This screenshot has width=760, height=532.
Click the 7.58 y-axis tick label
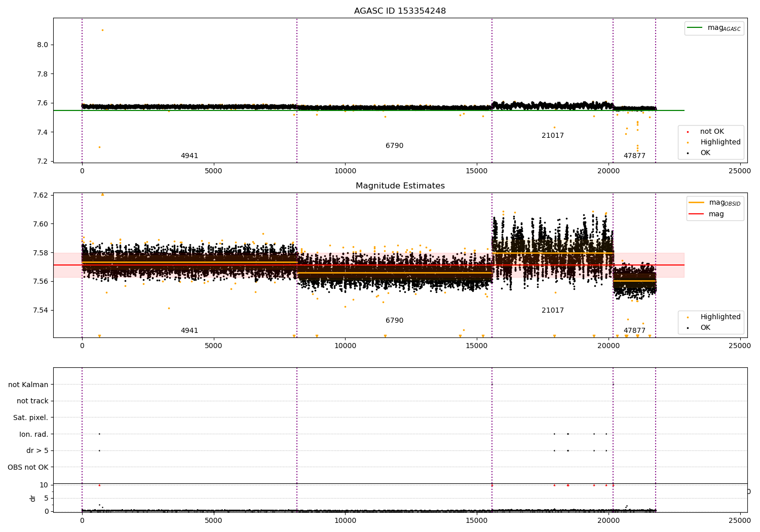41,253
